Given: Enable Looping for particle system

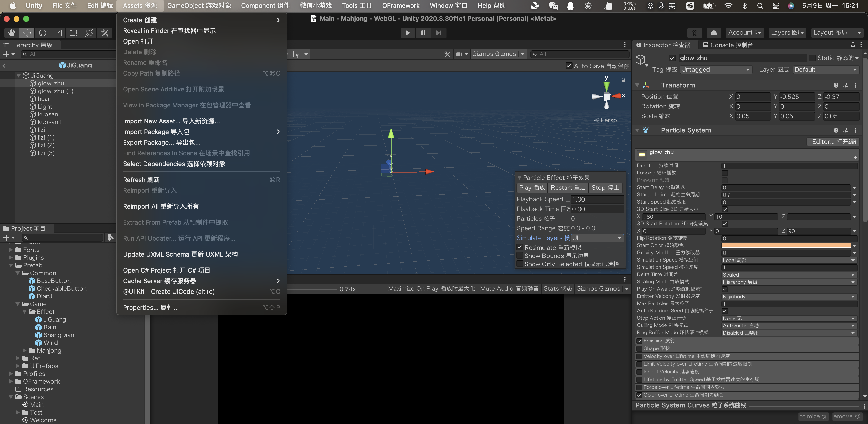Looking at the screenshot, I should (725, 173).
